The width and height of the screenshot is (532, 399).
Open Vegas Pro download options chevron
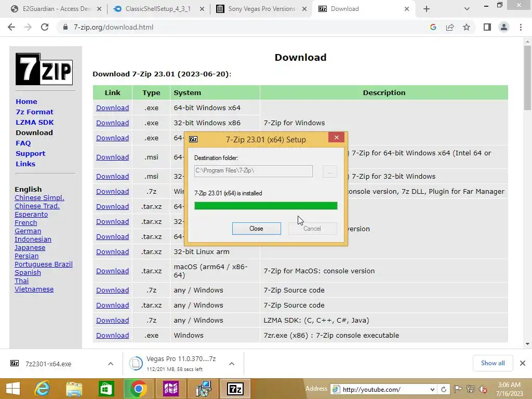pyautogui.click(x=232, y=364)
